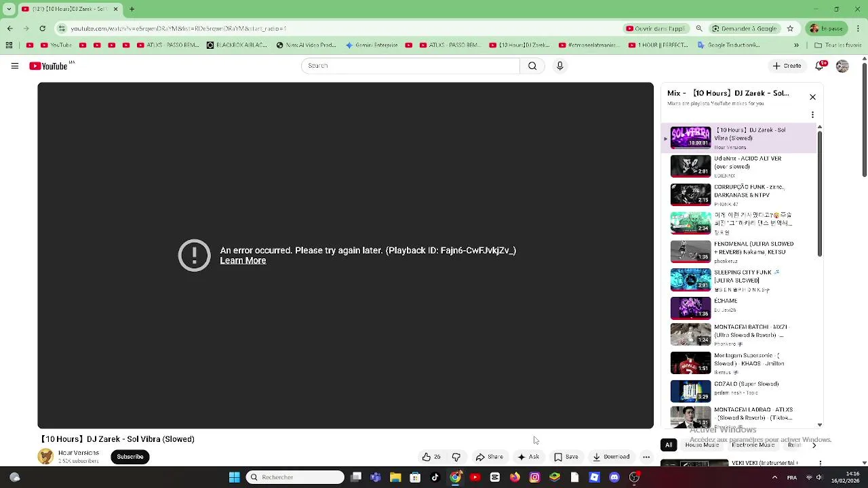Open the Windows Start menu
This screenshot has height=488, width=868.
pyautogui.click(x=234, y=477)
